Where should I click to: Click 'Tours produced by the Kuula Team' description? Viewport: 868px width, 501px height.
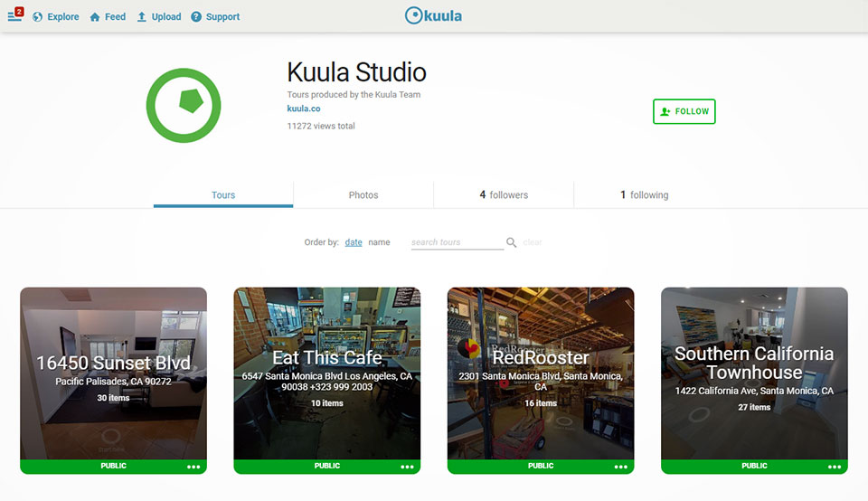[x=354, y=95]
